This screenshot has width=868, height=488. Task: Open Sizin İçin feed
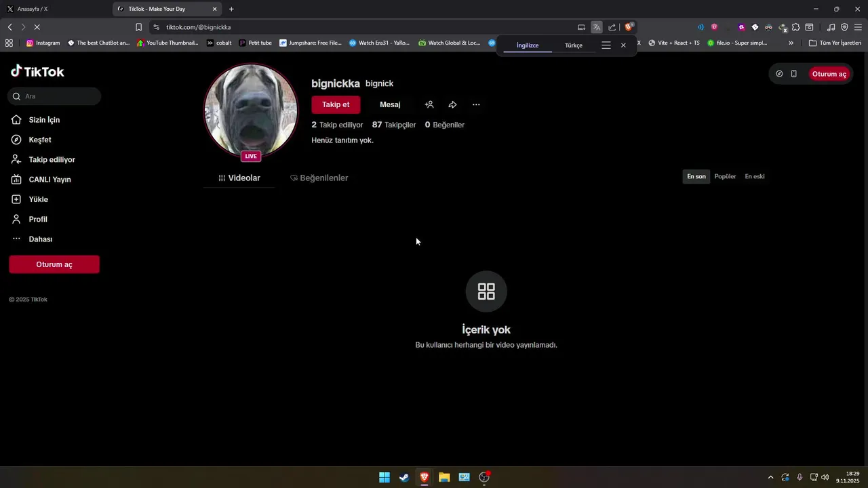[x=44, y=120]
